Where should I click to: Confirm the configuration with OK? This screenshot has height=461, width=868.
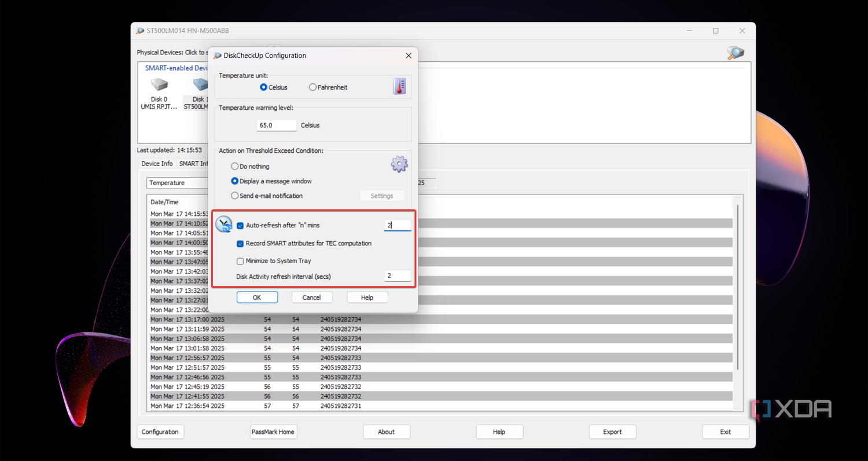point(257,297)
